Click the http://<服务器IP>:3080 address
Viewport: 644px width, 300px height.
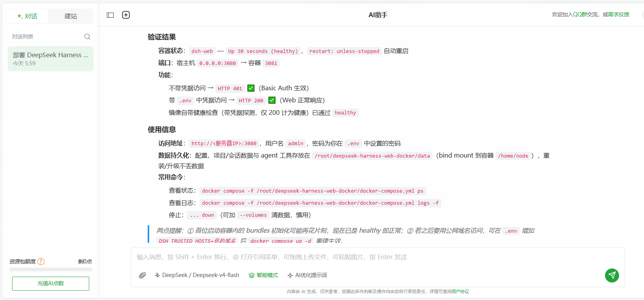(x=224, y=144)
